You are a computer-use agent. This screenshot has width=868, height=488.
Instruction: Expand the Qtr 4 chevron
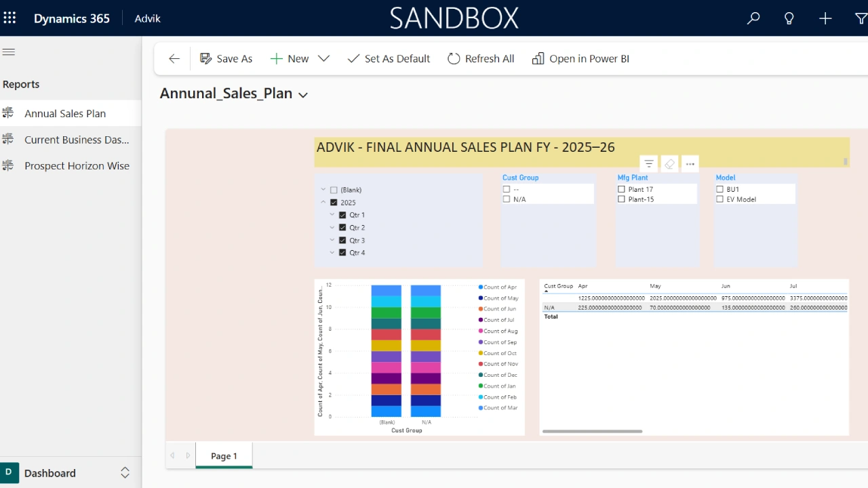click(332, 253)
